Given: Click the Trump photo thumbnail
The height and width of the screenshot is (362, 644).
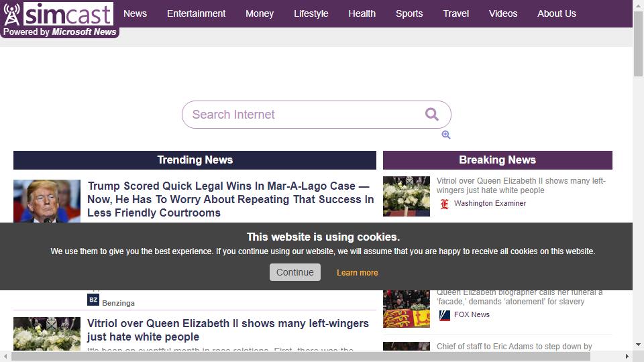Looking at the screenshot, I should coord(47,201).
